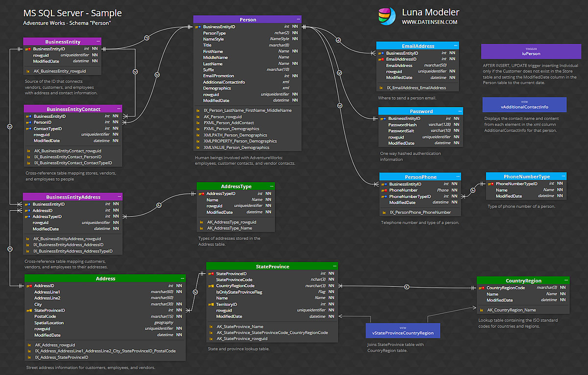Open the WWW.DATENSEN.COM link
This screenshot has height=375, width=588.
(x=430, y=22)
